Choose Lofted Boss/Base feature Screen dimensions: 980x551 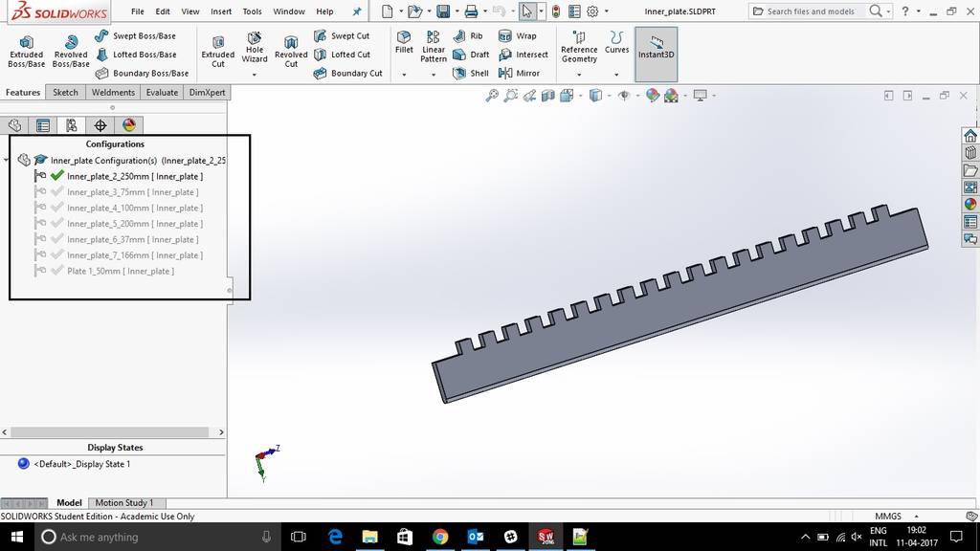[136, 55]
